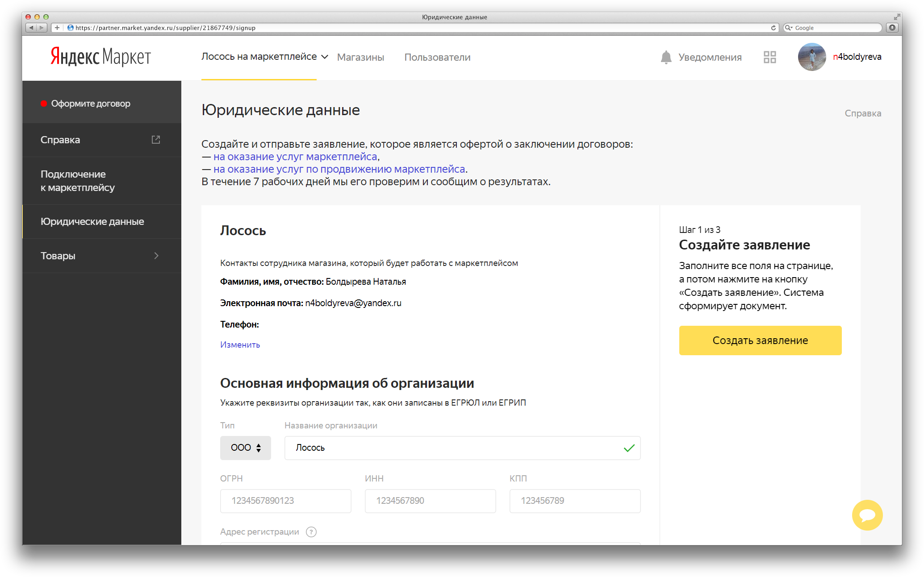924x577 pixels.
Task: Expand the Товары sidebar section
Action: point(101,256)
